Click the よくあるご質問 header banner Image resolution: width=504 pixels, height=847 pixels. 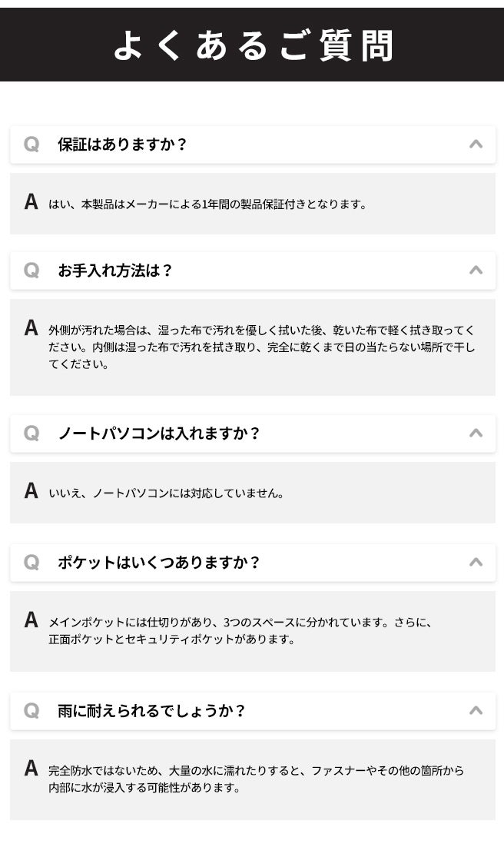click(252, 45)
